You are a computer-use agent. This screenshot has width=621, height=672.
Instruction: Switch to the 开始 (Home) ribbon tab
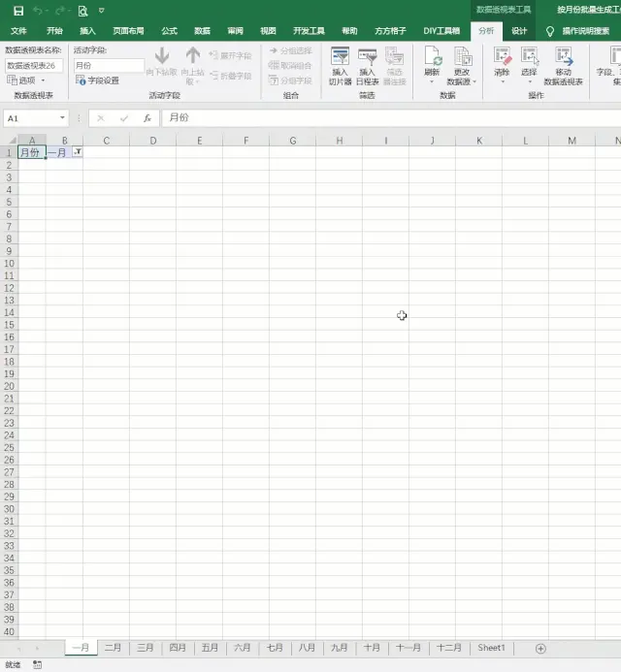tap(54, 31)
